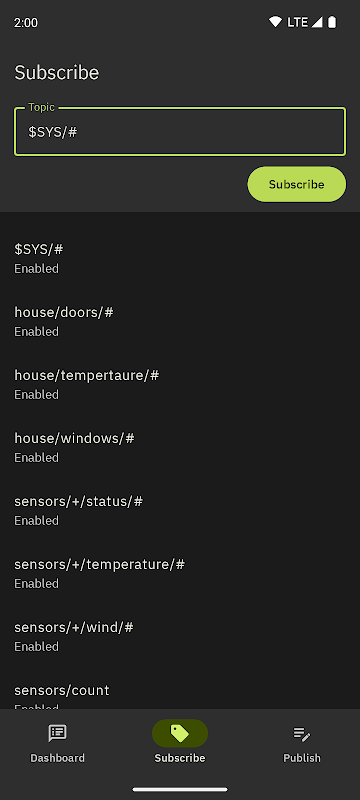
Task: Open the Dashboard icon in bottom navigation
Action: [x=57, y=733]
